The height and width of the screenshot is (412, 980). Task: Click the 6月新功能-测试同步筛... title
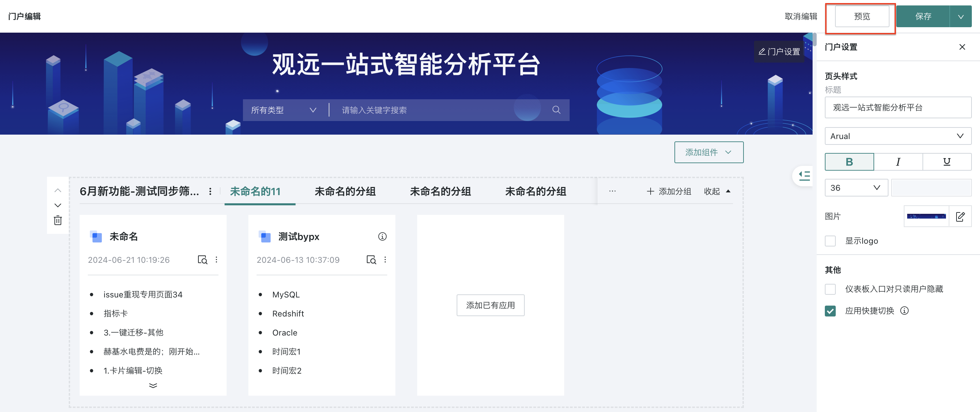point(139,191)
